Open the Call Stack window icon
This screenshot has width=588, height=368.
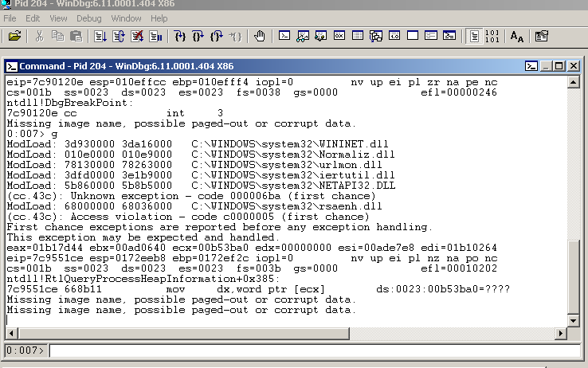tap(375, 36)
